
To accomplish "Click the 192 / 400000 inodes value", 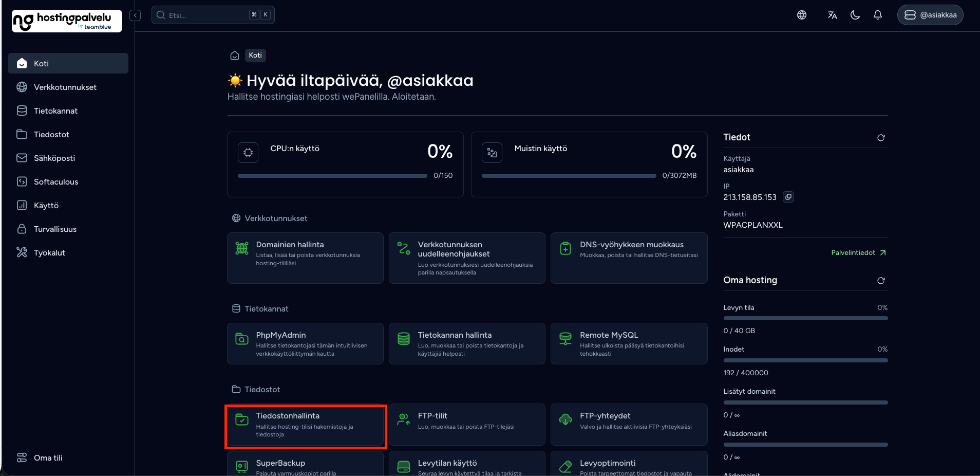I will [746, 373].
